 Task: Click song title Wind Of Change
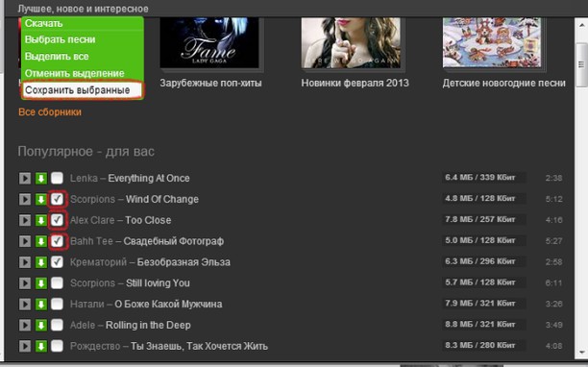click(162, 199)
